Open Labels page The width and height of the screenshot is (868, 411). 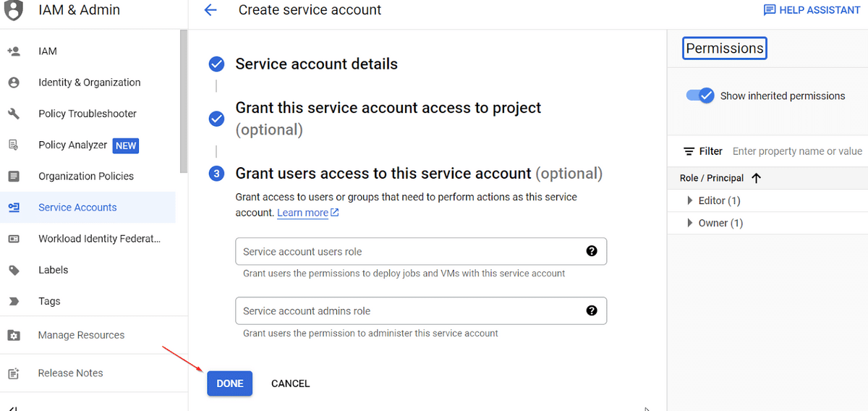pyautogui.click(x=54, y=270)
